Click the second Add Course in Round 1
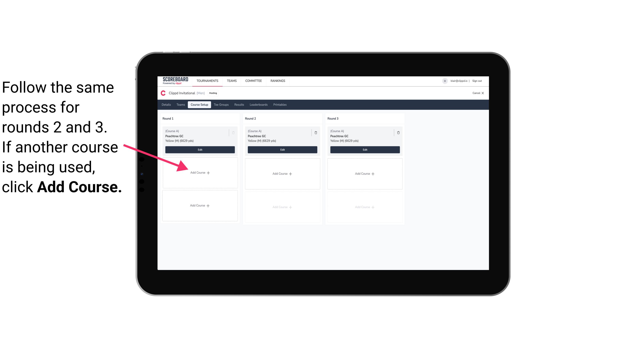This screenshot has height=346, width=644. pyautogui.click(x=200, y=205)
